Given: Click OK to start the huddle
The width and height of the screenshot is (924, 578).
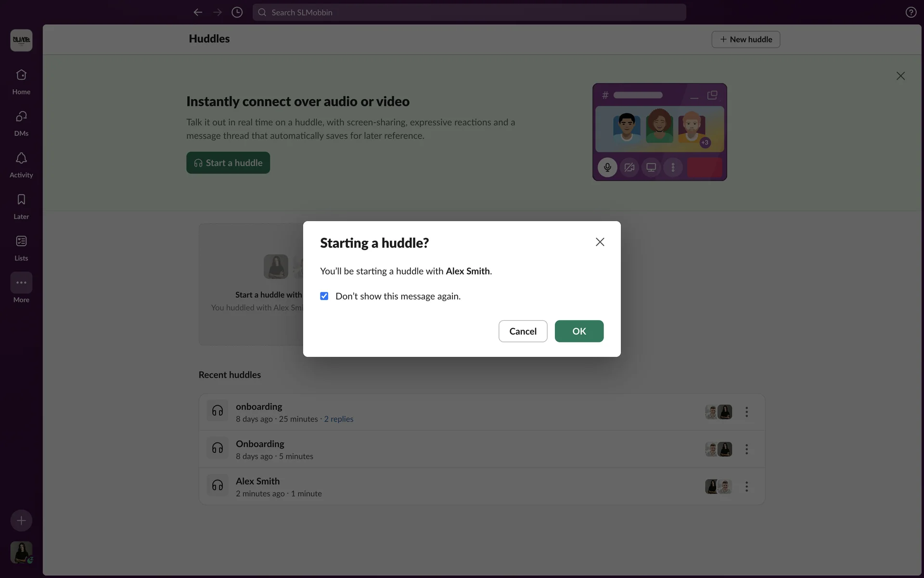Looking at the screenshot, I should tap(579, 331).
